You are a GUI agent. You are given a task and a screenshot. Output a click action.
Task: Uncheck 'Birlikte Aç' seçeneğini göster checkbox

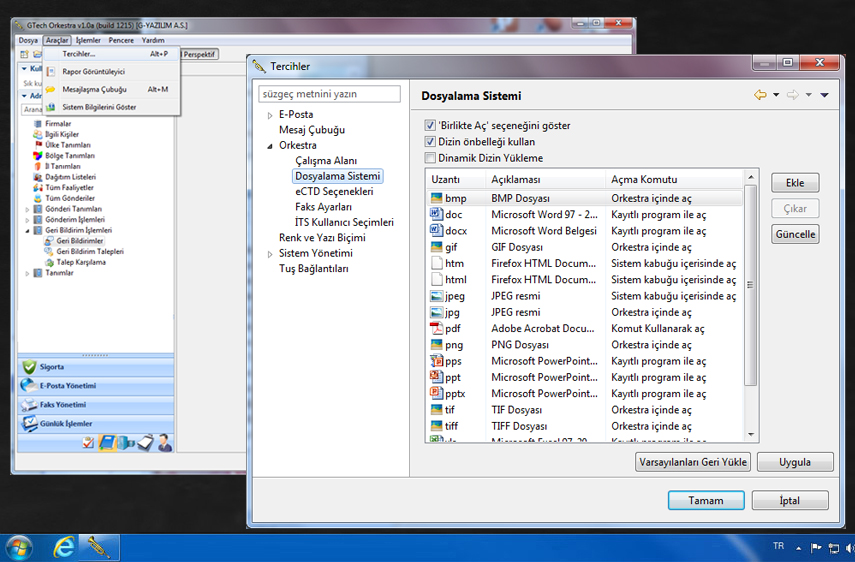tap(430, 126)
